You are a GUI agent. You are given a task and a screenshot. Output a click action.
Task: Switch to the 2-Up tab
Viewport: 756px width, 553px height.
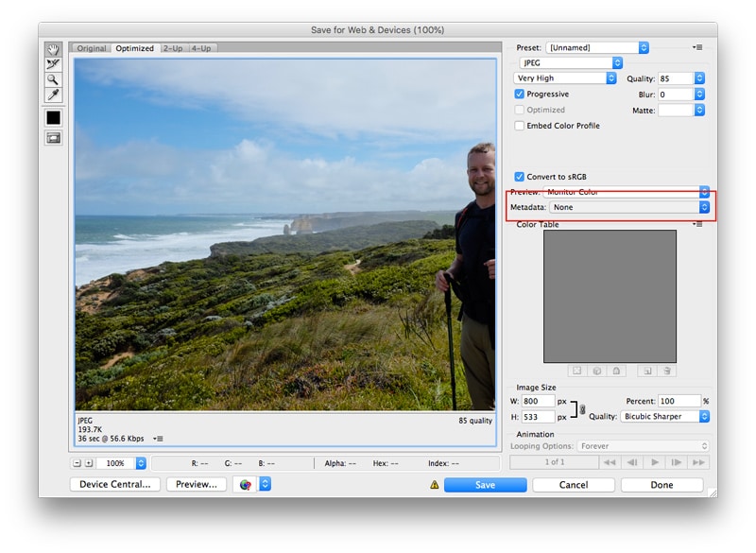pyautogui.click(x=172, y=48)
